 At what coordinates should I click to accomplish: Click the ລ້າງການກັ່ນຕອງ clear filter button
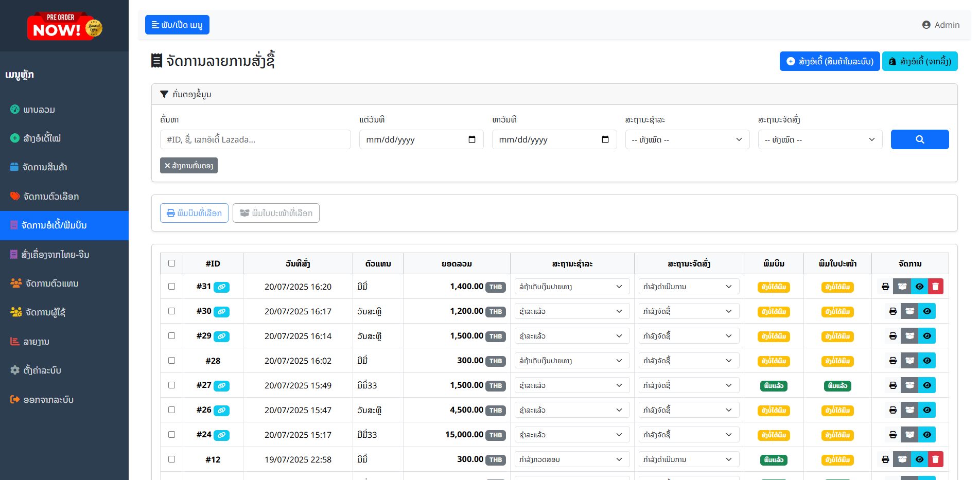(x=189, y=166)
